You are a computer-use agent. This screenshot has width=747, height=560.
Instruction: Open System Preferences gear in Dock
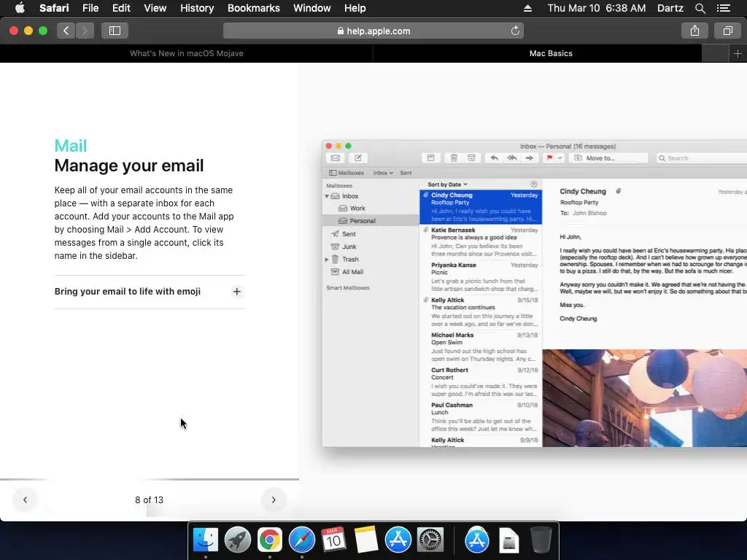click(x=430, y=540)
